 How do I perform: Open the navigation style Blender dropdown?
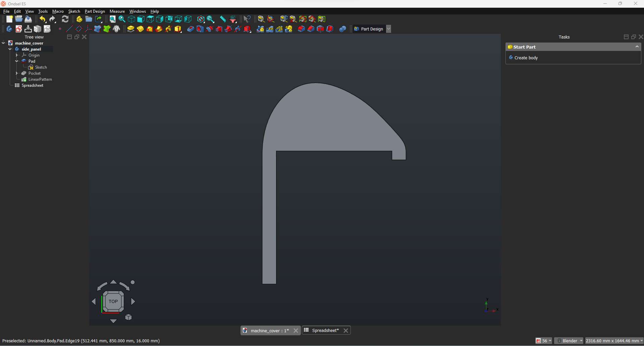[x=569, y=341]
